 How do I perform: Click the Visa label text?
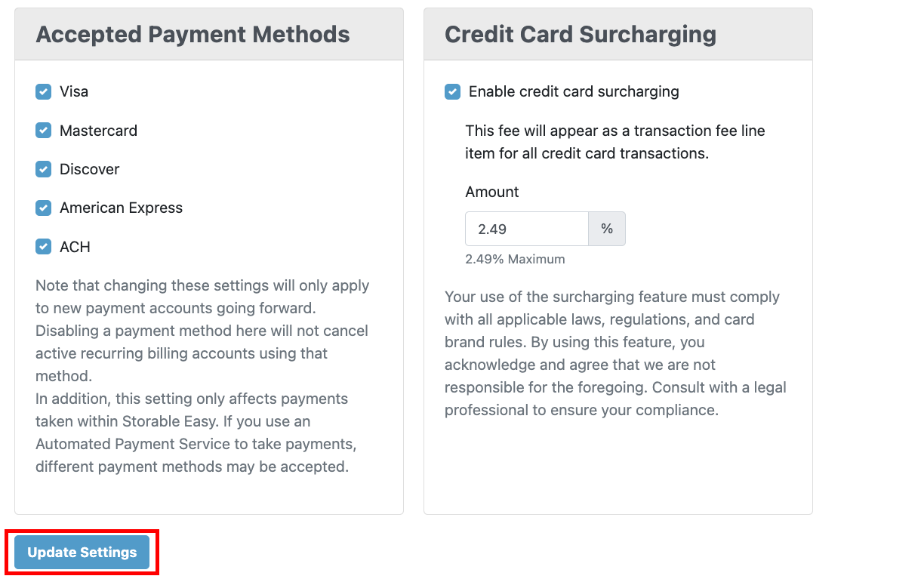click(74, 92)
